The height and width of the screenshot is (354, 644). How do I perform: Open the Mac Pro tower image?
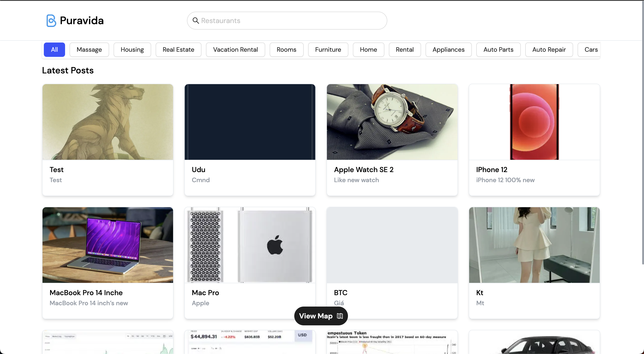[x=250, y=245]
